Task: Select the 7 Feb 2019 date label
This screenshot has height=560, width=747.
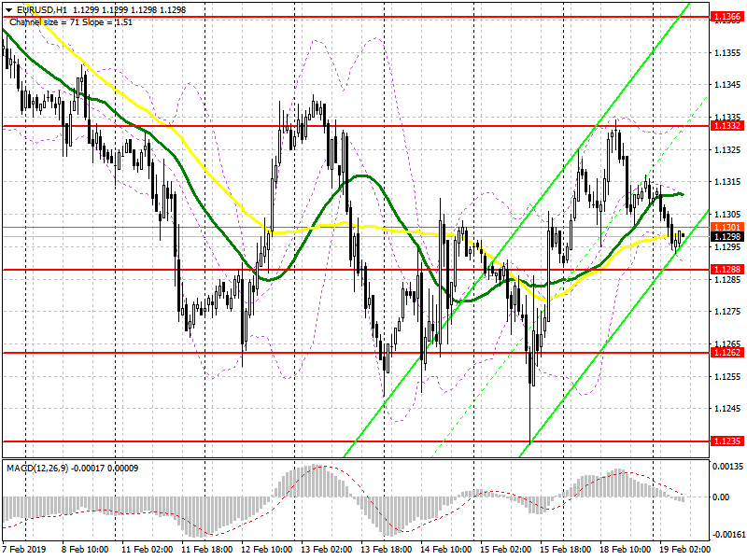Action: 24,549
